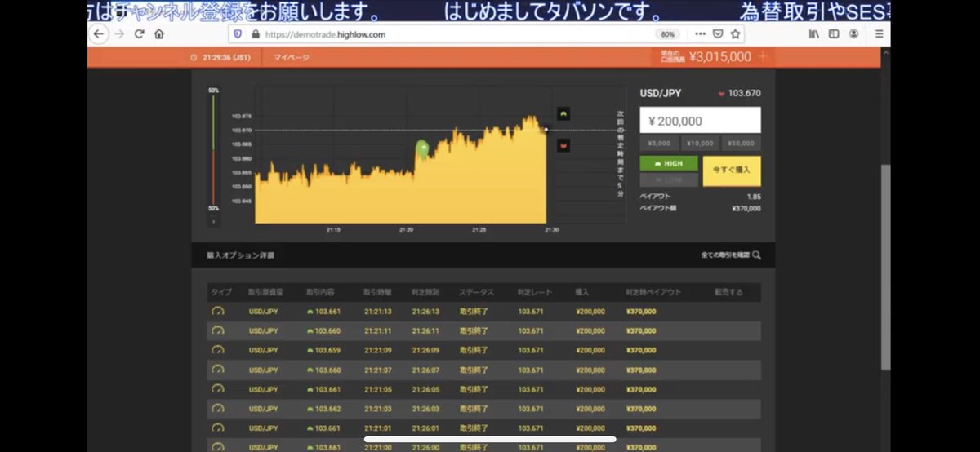Click the High/Low 50% sentiment bar
Viewport: 980px width, 452px height.
[214, 148]
